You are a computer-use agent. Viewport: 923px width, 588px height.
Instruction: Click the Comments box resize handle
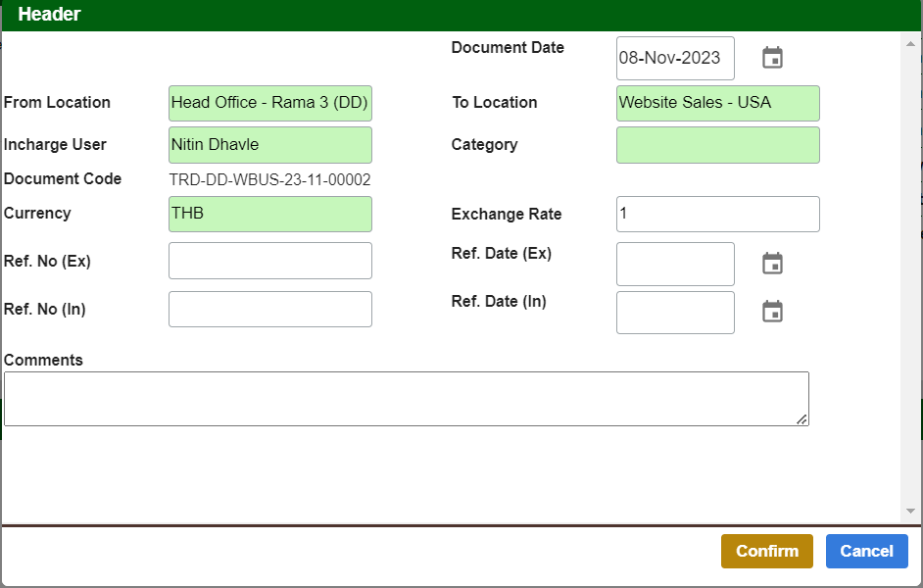802,418
